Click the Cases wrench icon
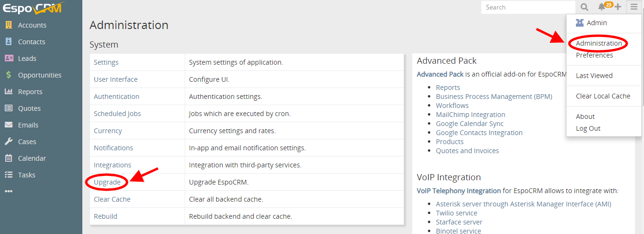644x234 pixels. point(9,142)
